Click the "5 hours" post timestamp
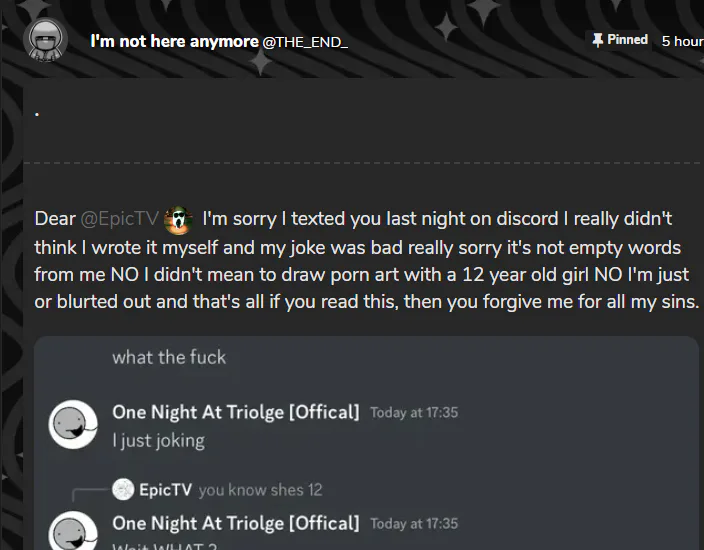Viewport: 704px width, 550px height. 682,41
